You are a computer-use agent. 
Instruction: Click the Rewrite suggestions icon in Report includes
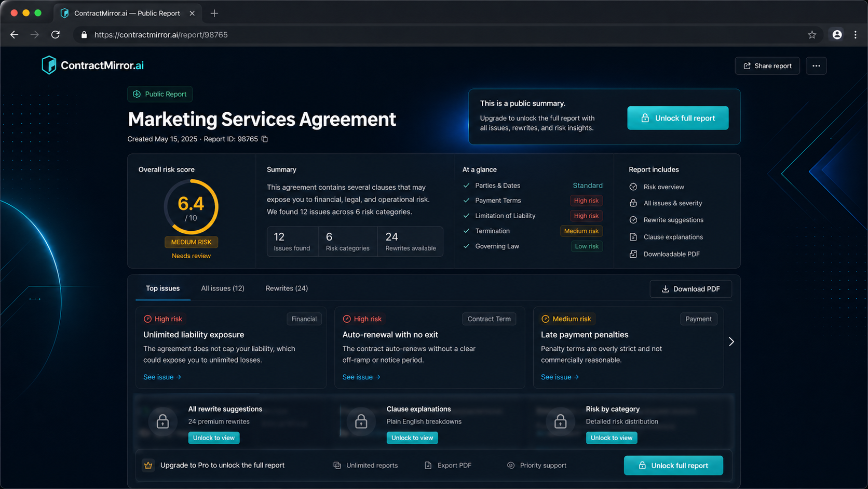[x=633, y=220]
